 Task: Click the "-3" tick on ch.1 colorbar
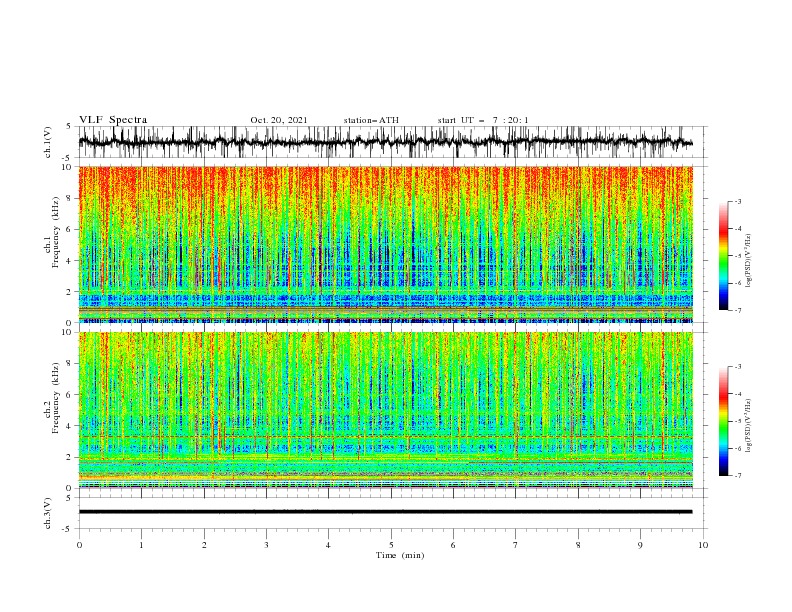(737, 201)
